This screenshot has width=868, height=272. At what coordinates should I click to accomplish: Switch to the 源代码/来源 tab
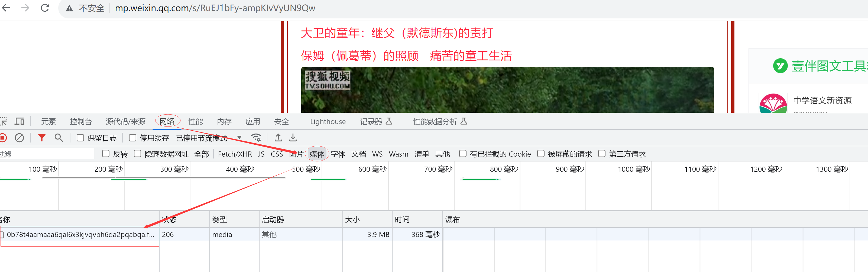pos(125,121)
